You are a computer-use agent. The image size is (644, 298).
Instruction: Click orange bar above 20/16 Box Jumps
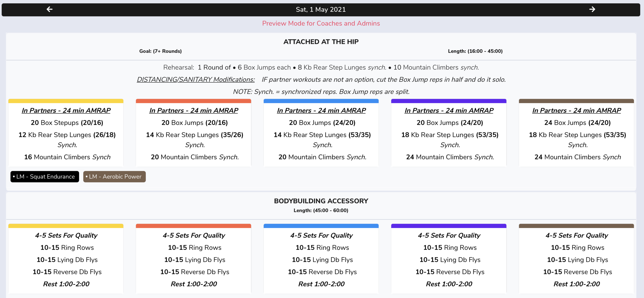point(193,101)
